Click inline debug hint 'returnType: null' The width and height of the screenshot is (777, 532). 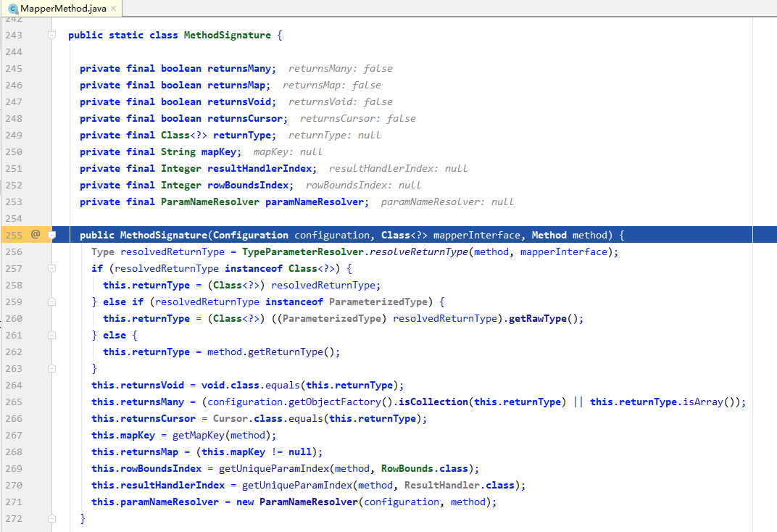[x=334, y=136]
